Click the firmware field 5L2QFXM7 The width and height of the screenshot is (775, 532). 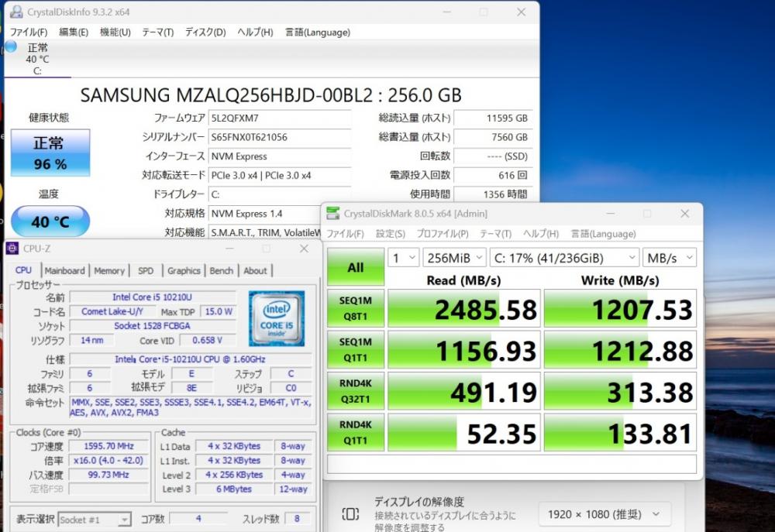(279, 118)
